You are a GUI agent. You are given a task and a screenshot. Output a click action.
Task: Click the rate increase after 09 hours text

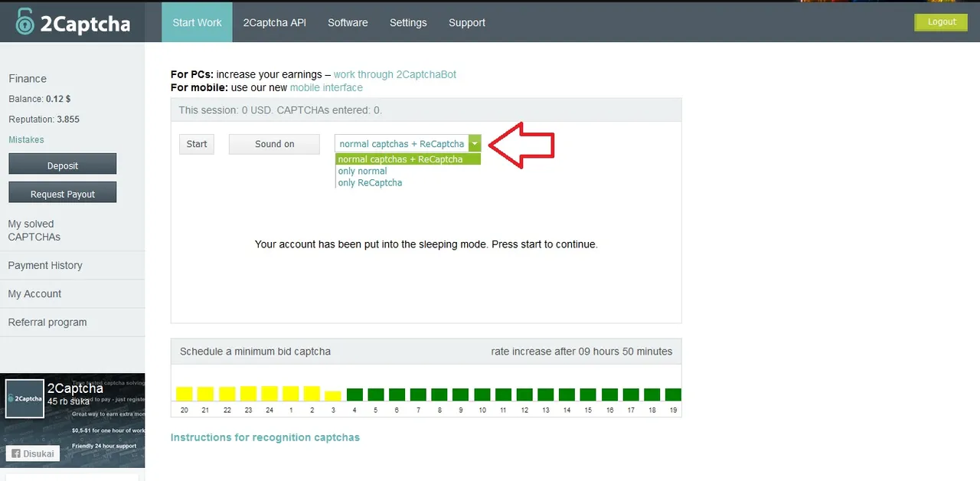coord(582,352)
